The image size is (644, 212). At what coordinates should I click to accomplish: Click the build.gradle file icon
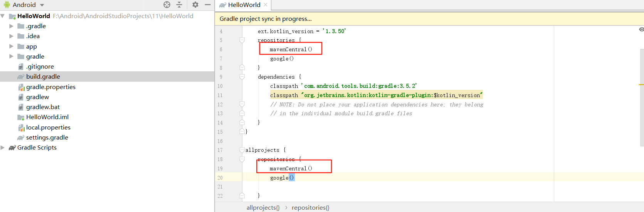coord(21,77)
